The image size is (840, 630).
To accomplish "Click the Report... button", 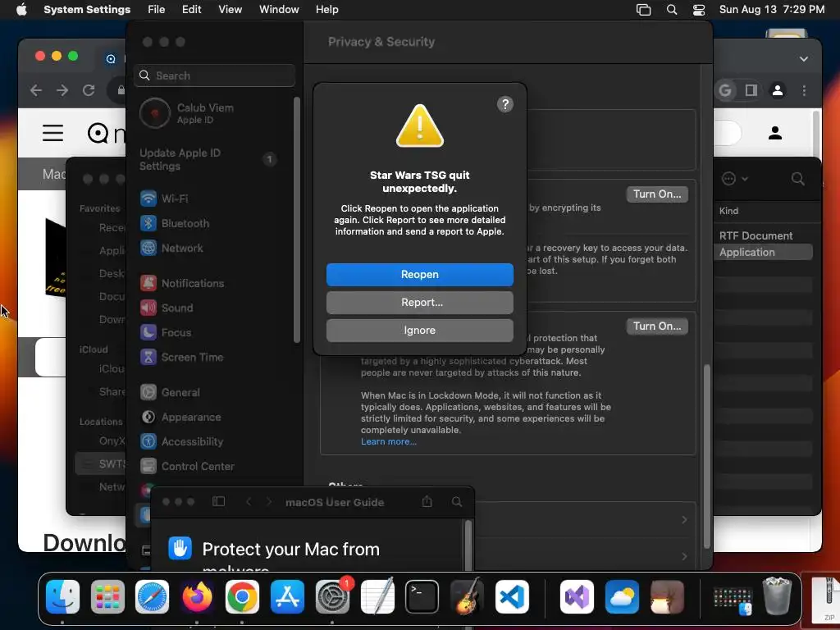I will click(x=419, y=302).
